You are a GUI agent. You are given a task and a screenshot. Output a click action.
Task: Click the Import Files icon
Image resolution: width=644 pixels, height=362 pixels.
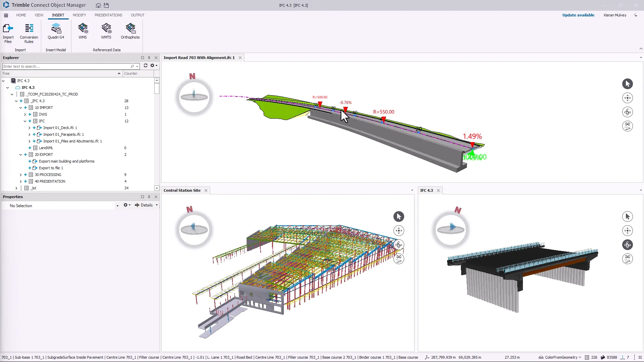8,29
